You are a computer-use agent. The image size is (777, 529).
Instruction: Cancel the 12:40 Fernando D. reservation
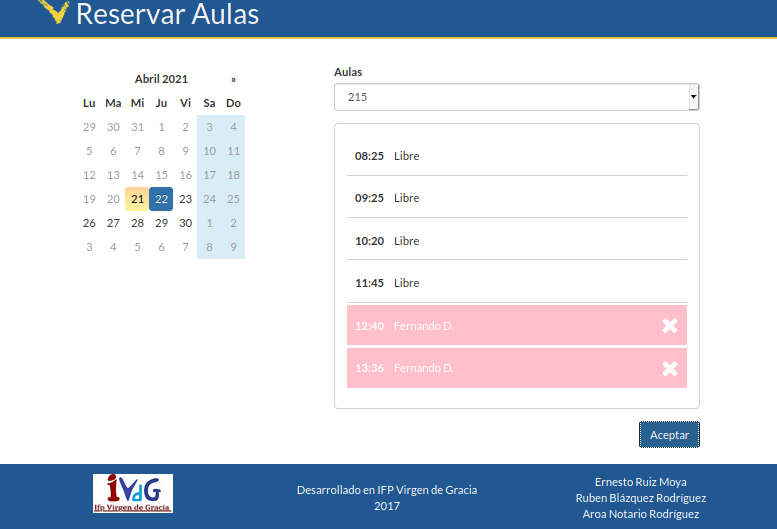670,326
